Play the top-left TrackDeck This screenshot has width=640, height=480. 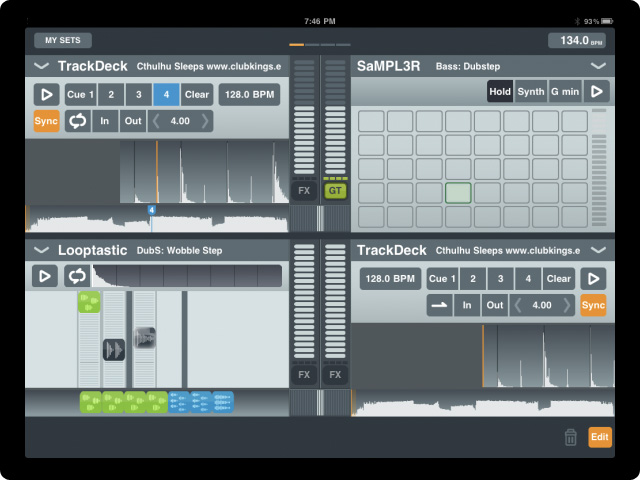coord(46,95)
